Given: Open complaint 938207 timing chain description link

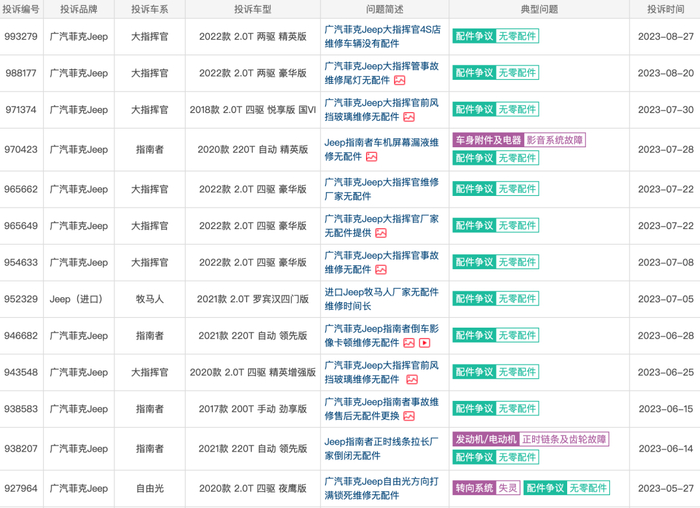Looking at the screenshot, I should (x=382, y=446).
